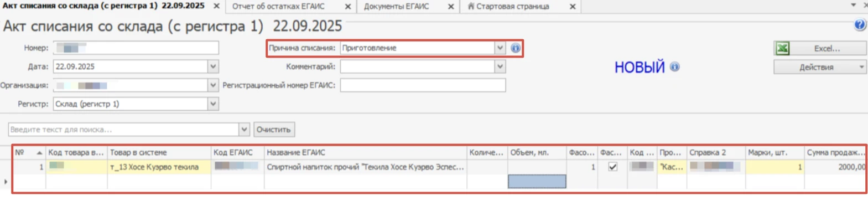Click Название ЕГАИС column header
The width and height of the screenshot is (868, 206).
pos(366,152)
